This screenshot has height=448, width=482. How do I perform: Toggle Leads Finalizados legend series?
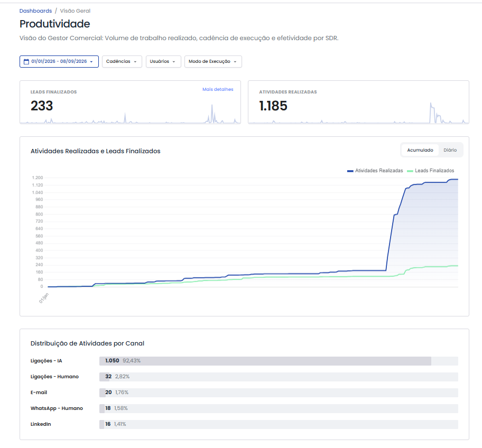(430, 171)
